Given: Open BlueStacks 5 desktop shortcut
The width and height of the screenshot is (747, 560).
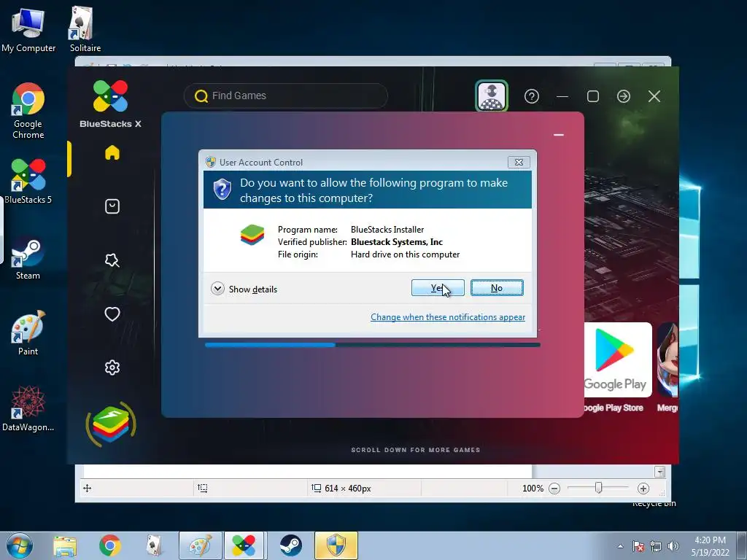Looking at the screenshot, I should (x=28, y=181).
